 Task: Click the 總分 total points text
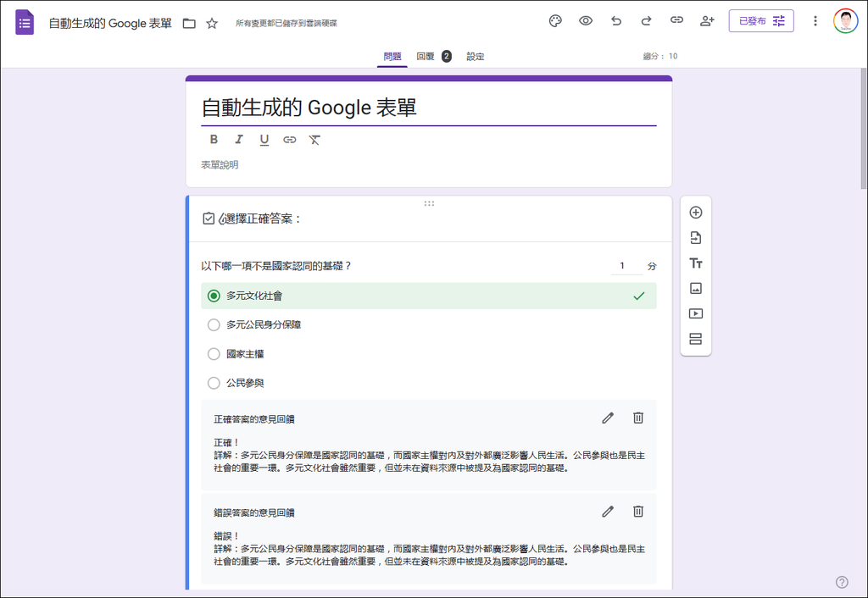(x=659, y=57)
